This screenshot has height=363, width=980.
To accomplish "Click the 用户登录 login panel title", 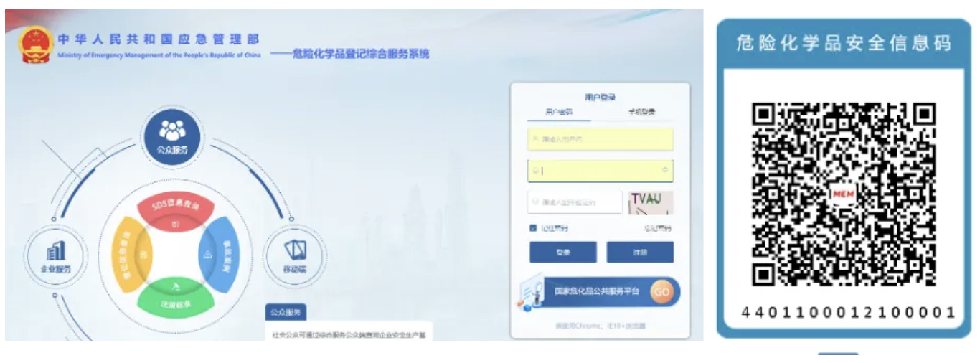I will coord(600,97).
